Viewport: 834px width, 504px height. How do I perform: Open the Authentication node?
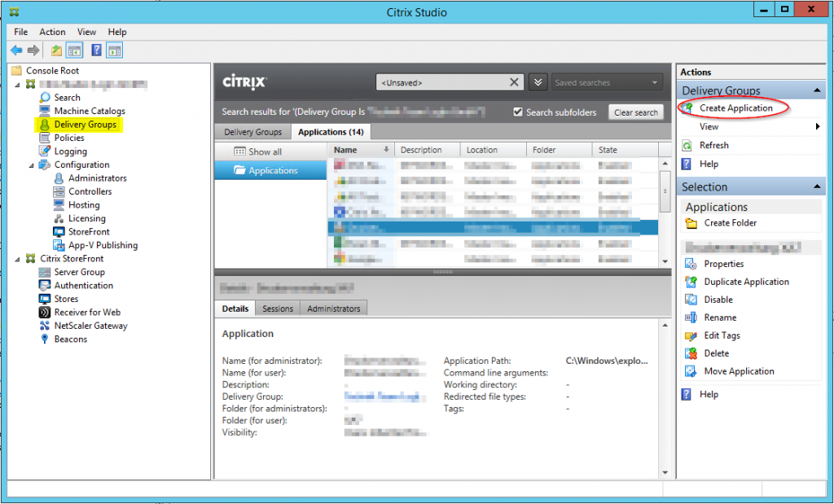point(84,286)
